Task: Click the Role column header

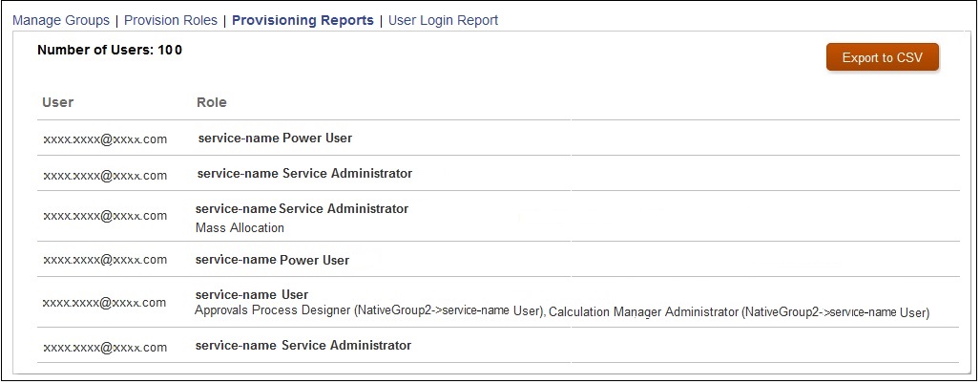Action: [x=211, y=102]
